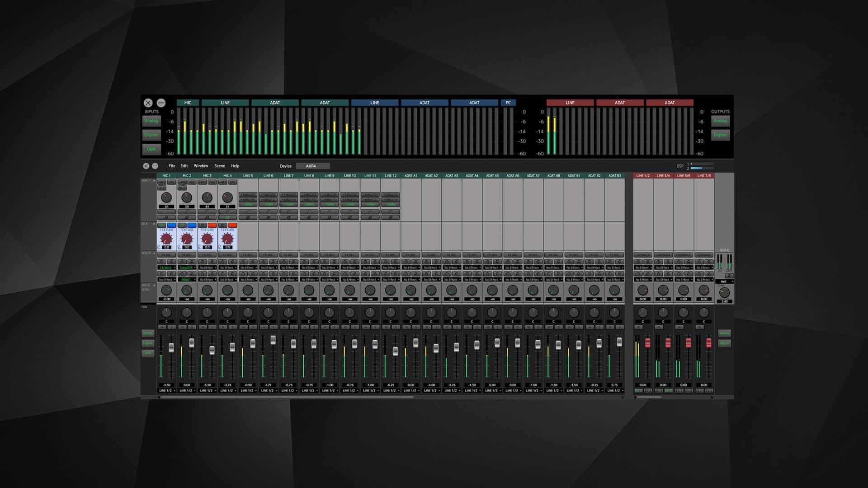Click the MIC 2 pan knob
Viewport: 868px width, 488px height.
pyautogui.click(x=187, y=313)
